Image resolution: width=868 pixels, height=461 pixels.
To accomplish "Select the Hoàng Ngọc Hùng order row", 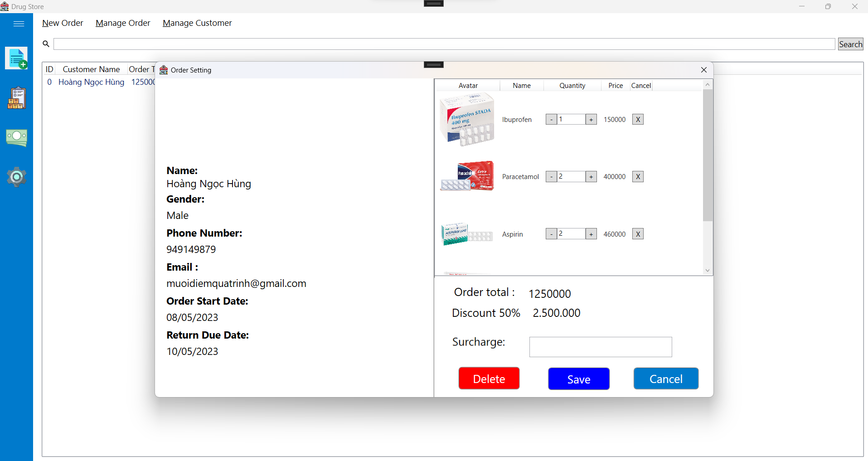I will 91,82.
